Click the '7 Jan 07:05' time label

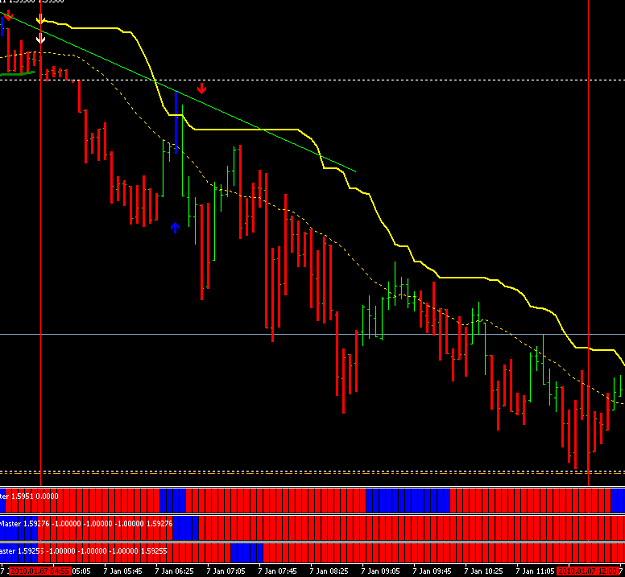(x=226, y=571)
